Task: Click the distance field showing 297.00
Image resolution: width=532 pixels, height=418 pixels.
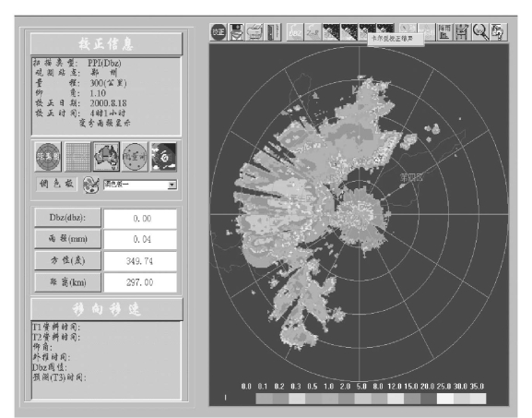Action: pyautogui.click(x=140, y=282)
